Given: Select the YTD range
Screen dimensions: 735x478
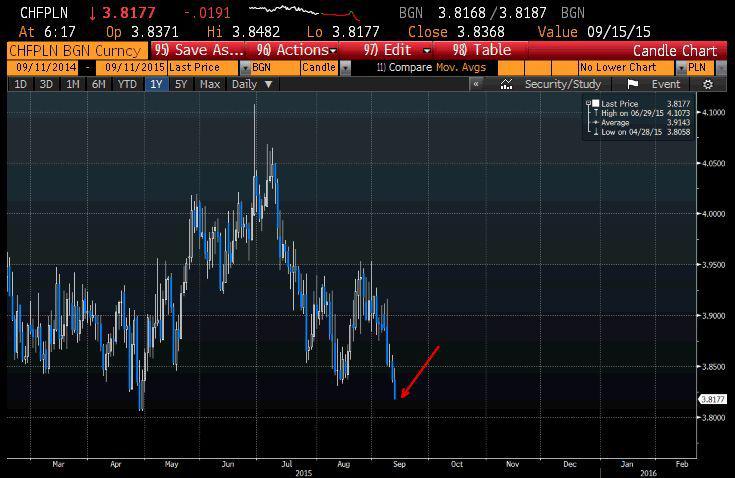Looking at the screenshot, I should [x=127, y=85].
